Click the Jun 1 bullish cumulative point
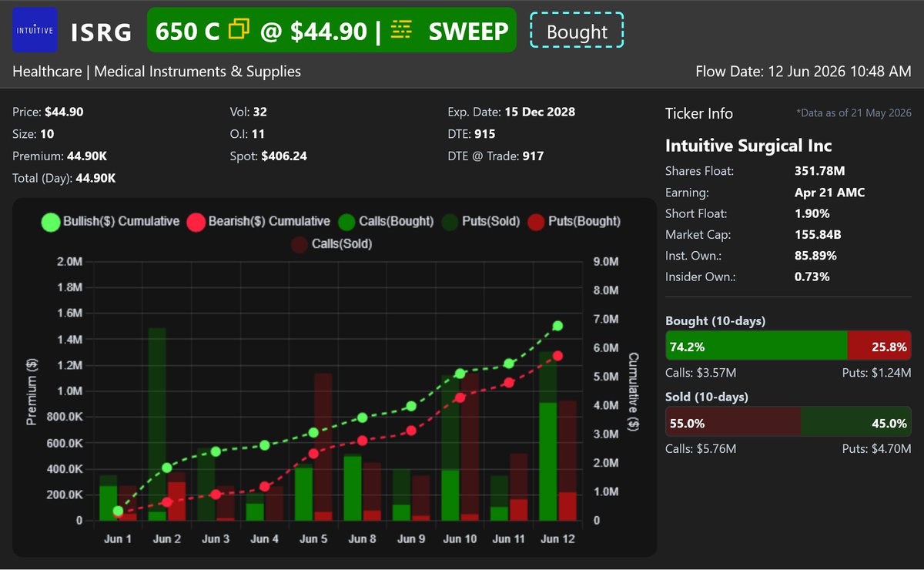This screenshot has height=570, width=924. (118, 511)
